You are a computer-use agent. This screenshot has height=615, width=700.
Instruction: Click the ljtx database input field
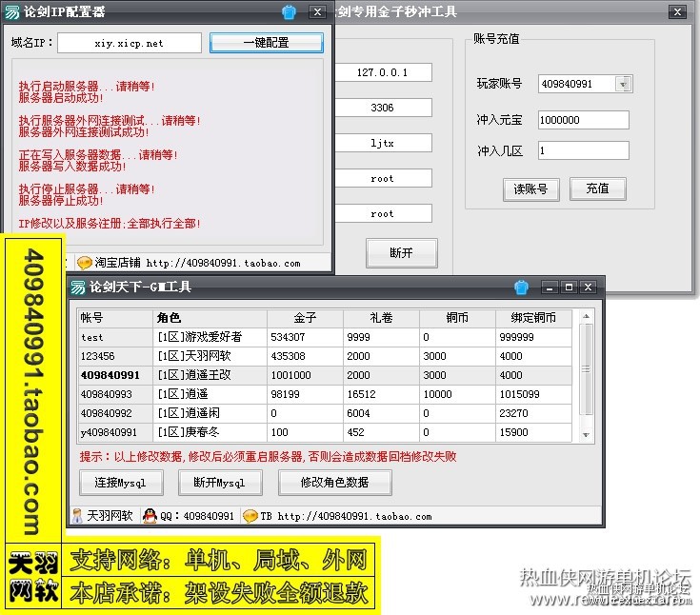pyautogui.click(x=383, y=143)
